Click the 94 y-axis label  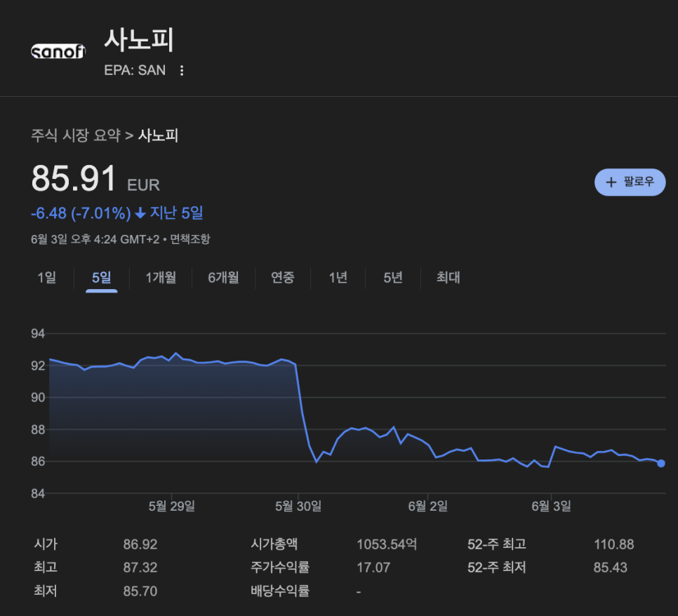(38, 334)
